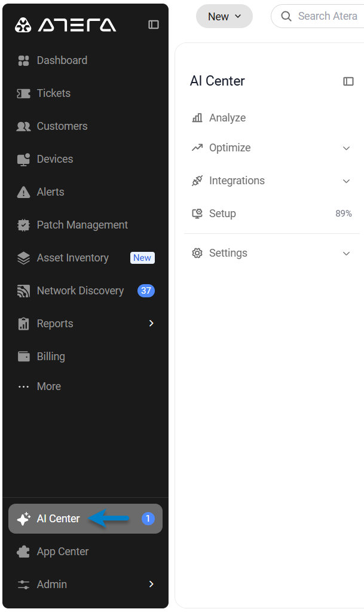The width and height of the screenshot is (364, 612).
Task: Click the Search Atera field
Action: coord(317,16)
